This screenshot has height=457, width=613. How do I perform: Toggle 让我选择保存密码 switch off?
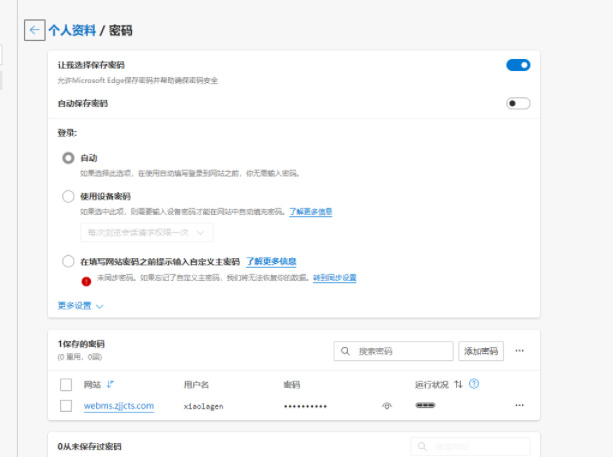(x=518, y=65)
